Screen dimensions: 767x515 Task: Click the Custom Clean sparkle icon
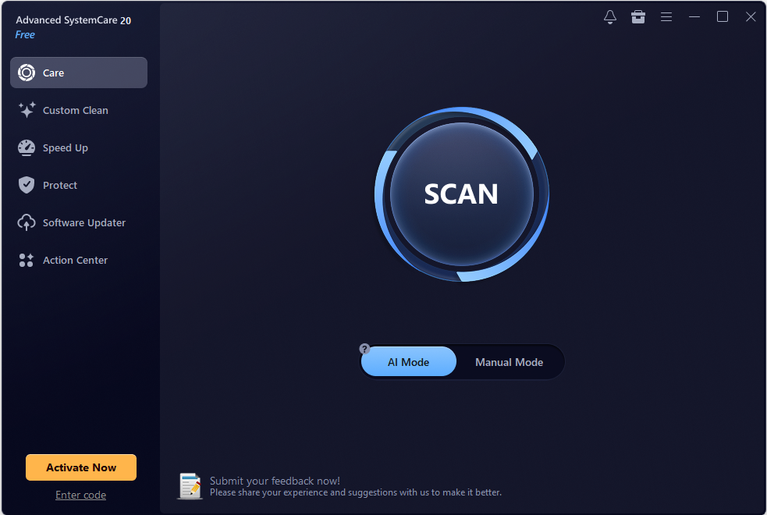click(26, 110)
